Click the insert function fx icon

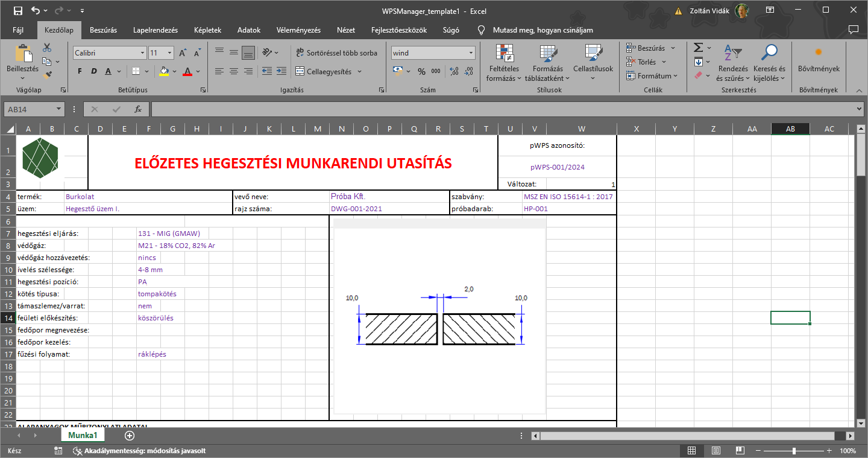138,109
